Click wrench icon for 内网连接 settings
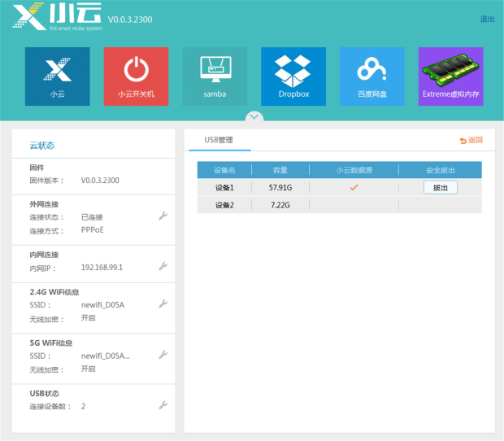The width and height of the screenshot is (504, 441). click(x=163, y=266)
